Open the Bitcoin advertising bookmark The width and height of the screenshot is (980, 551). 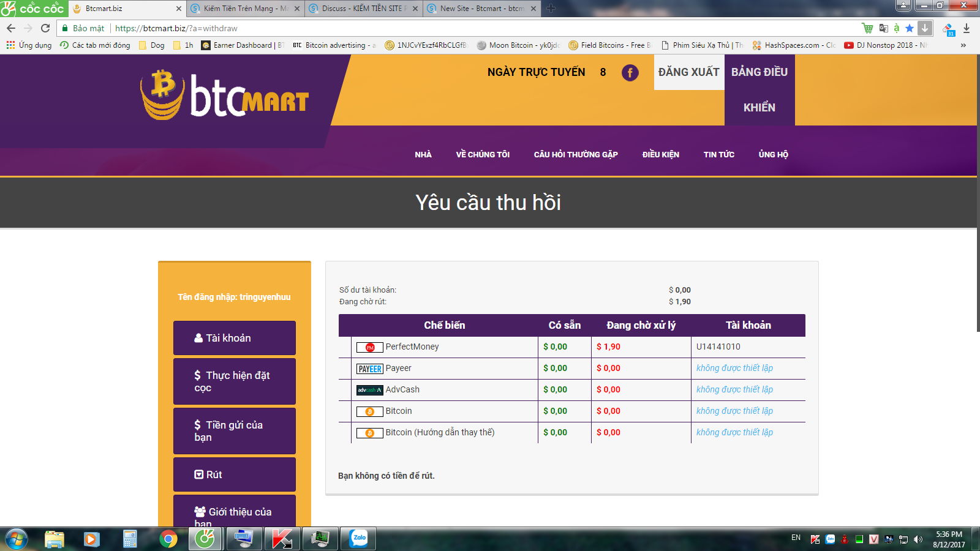point(334,45)
